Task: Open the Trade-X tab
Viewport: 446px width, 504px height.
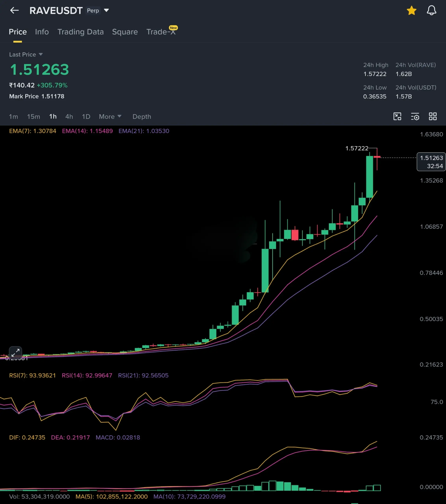Action: (x=161, y=32)
